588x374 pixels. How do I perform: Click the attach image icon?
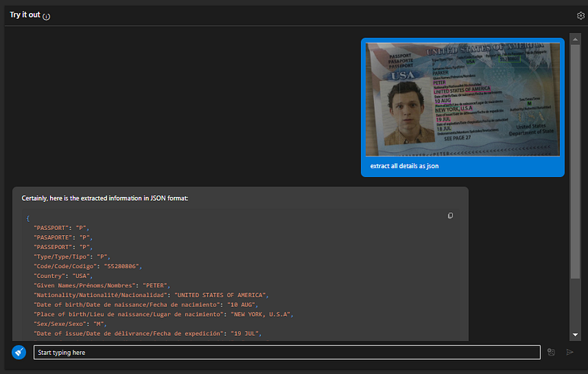pyautogui.click(x=551, y=353)
